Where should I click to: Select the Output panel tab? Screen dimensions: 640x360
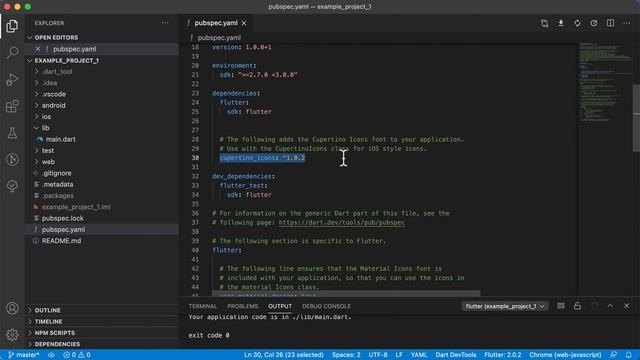[280, 306]
